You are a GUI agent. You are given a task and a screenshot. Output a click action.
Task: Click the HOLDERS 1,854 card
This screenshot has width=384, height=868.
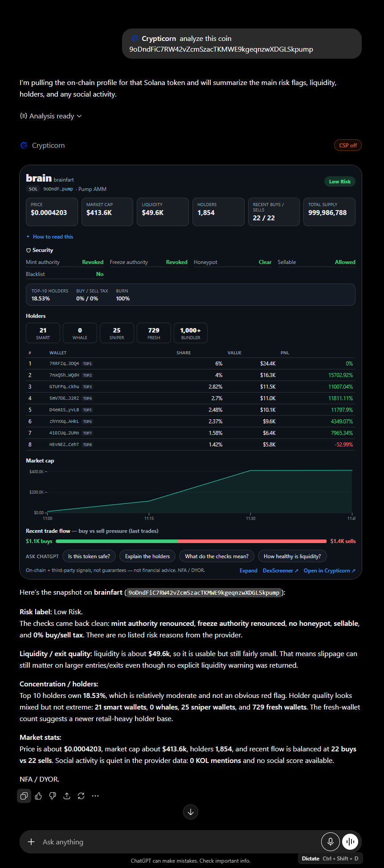click(218, 212)
